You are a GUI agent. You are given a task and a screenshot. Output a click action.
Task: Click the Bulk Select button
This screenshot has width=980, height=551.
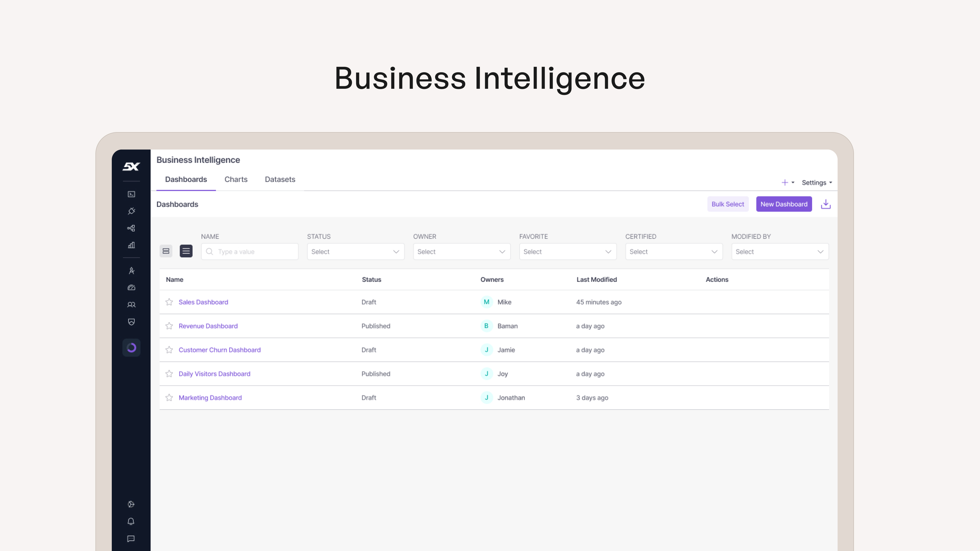pyautogui.click(x=727, y=204)
